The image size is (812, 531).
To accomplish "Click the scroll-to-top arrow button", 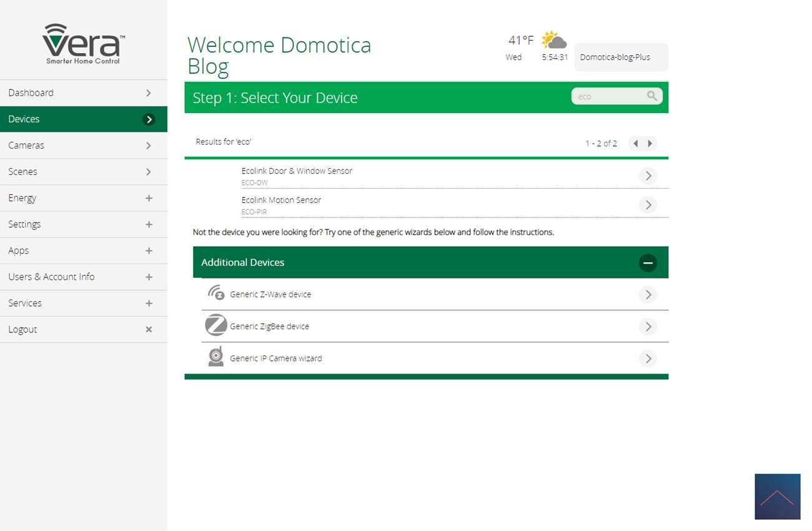I will pyautogui.click(x=777, y=497).
